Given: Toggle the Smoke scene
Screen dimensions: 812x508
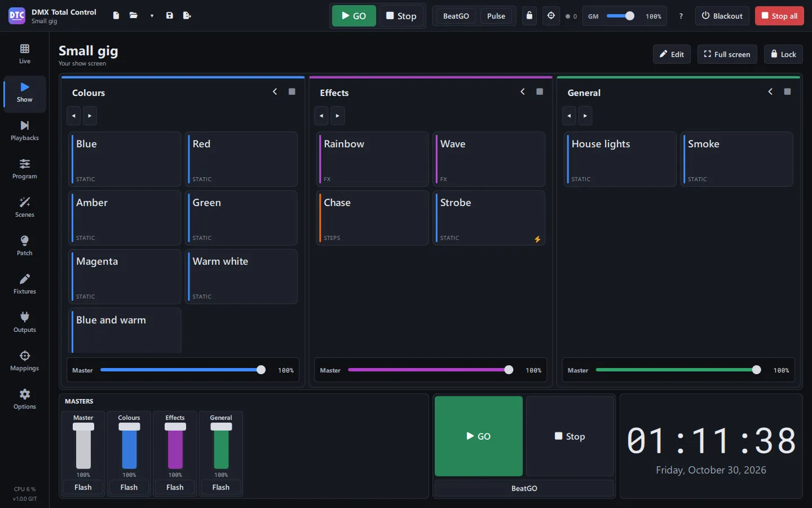Looking at the screenshot, I should click(x=736, y=159).
